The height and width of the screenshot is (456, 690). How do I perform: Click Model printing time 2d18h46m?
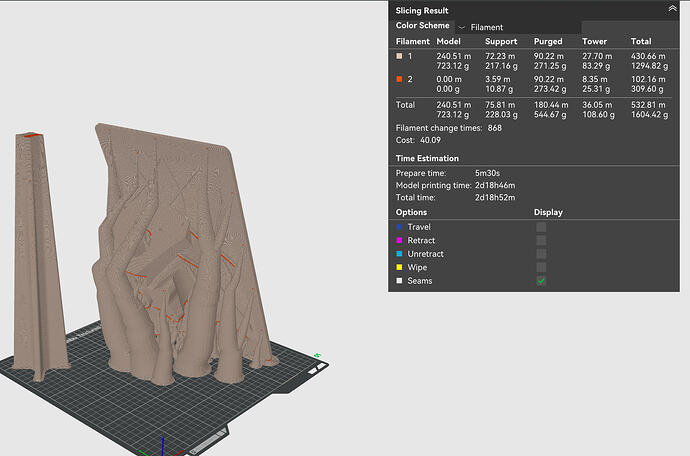pyautogui.click(x=495, y=186)
